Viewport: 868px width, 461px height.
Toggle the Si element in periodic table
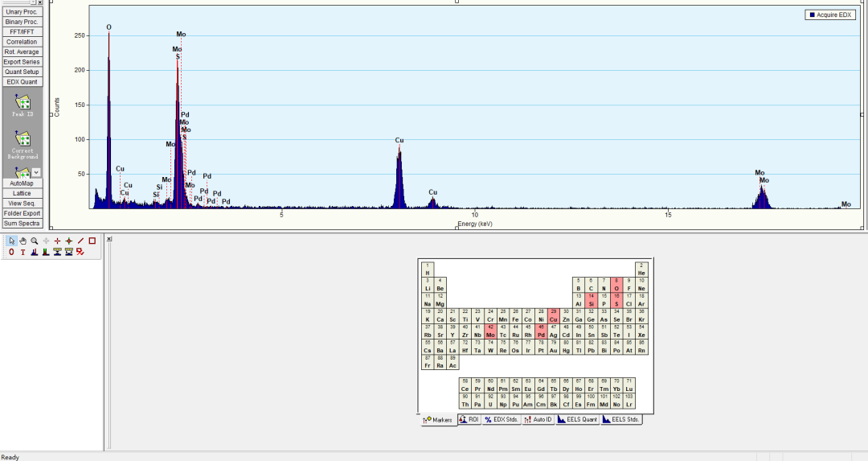[592, 300]
